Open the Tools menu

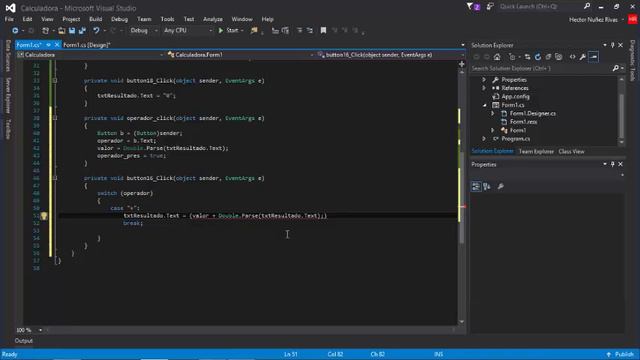(x=167, y=19)
